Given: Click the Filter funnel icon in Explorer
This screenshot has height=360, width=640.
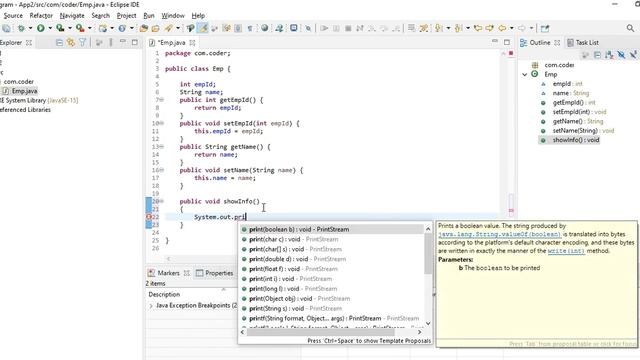Looking at the screenshot, I should [82, 42].
